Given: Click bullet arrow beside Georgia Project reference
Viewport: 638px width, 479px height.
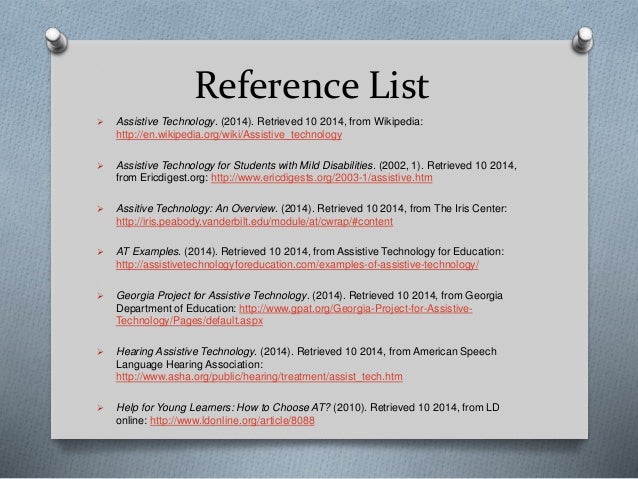Looking at the screenshot, I should click(100, 296).
